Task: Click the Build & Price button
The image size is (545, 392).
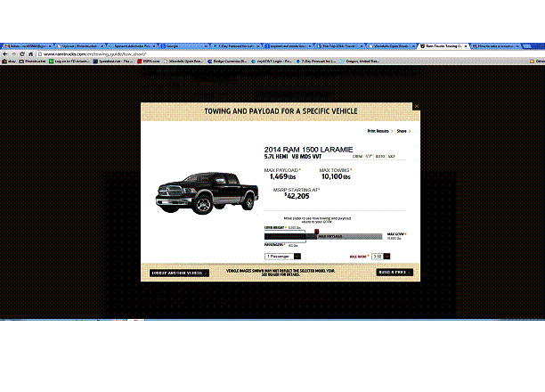Action: (395, 272)
